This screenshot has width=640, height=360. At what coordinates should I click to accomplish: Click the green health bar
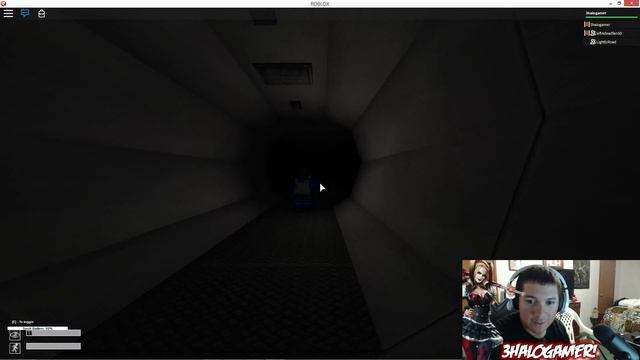[x=611, y=17]
